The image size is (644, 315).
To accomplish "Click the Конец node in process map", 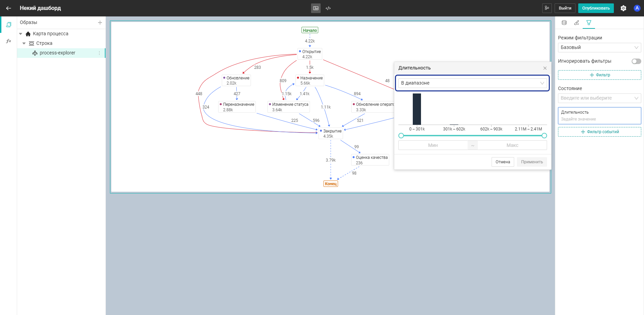I will (x=331, y=184).
